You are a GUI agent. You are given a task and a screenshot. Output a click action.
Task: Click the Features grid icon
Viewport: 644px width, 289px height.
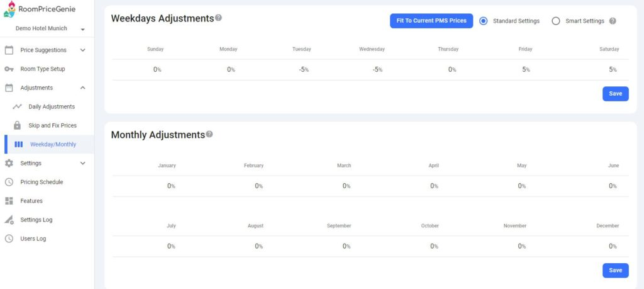9,201
